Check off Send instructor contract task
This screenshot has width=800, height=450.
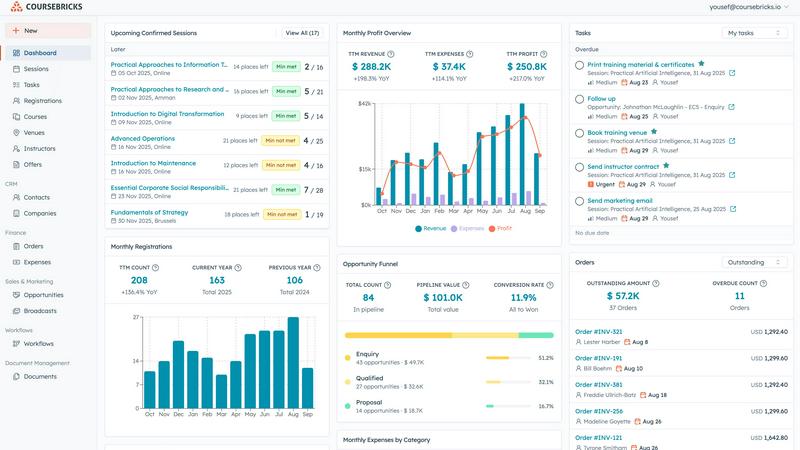pos(580,167)
